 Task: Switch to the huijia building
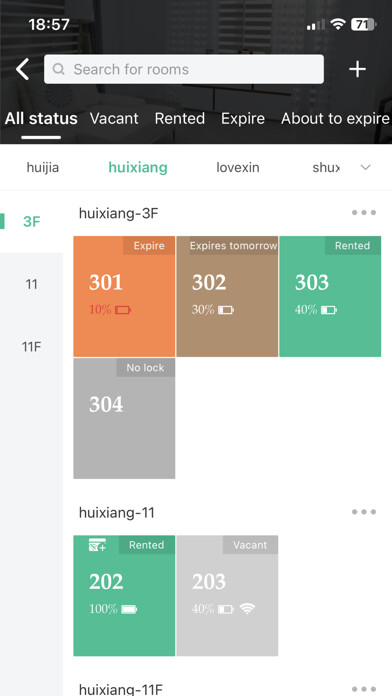43,167
